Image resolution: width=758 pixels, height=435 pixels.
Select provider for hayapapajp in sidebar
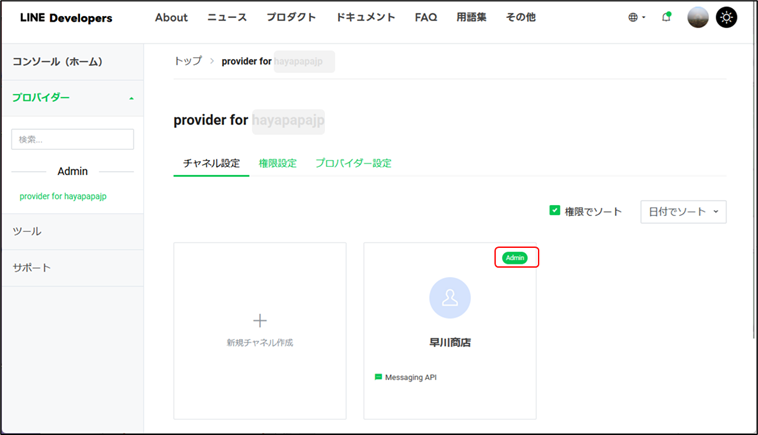[x=63, y=196]
